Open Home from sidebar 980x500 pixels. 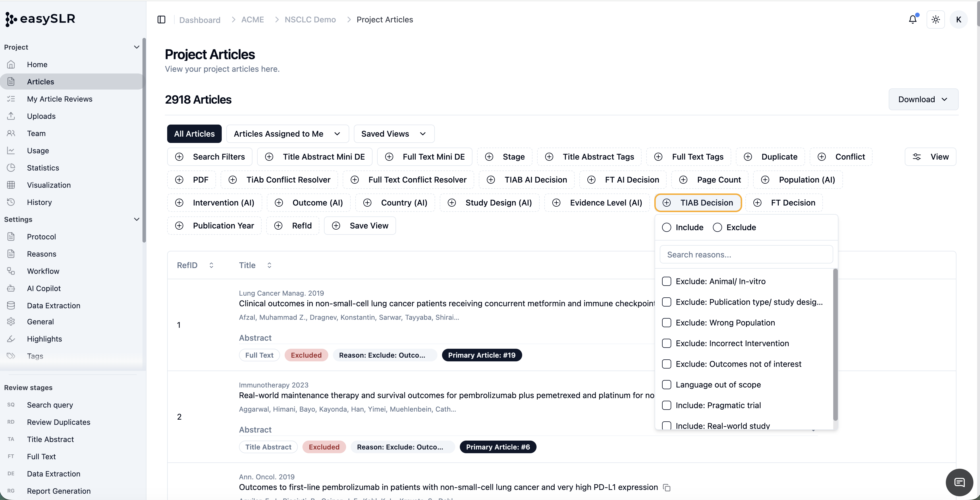point(37,64)
